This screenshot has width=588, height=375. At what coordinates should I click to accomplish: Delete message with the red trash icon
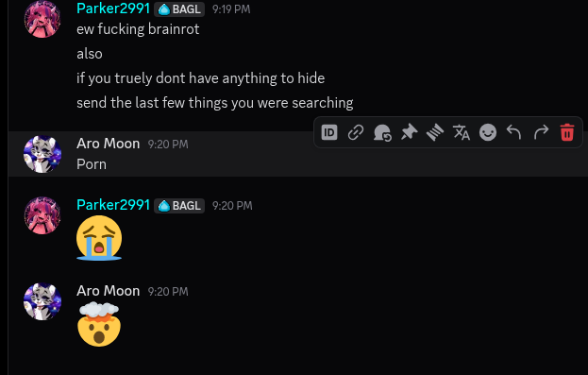pos(567,132)
